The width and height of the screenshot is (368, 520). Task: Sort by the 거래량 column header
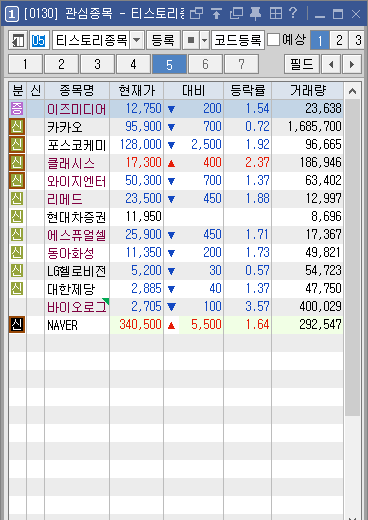pyautogui.click(x=308, y=91)
